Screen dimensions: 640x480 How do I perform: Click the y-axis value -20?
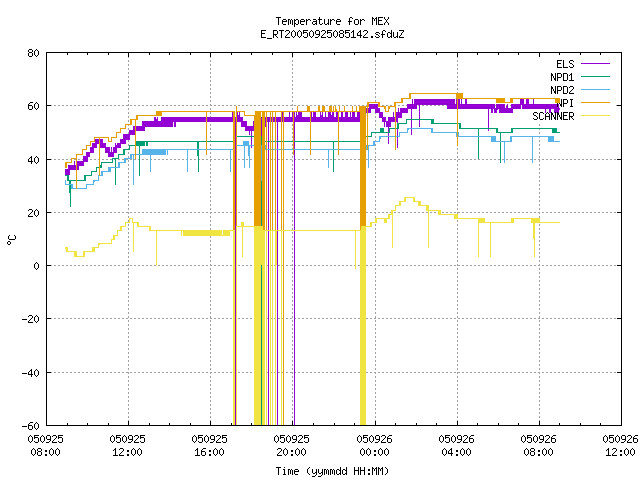[31, 319]
